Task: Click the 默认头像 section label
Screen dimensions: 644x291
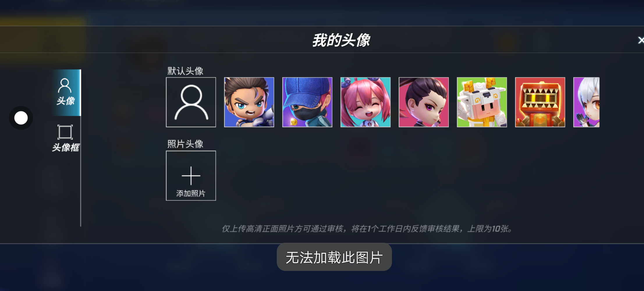Action: 185,71
